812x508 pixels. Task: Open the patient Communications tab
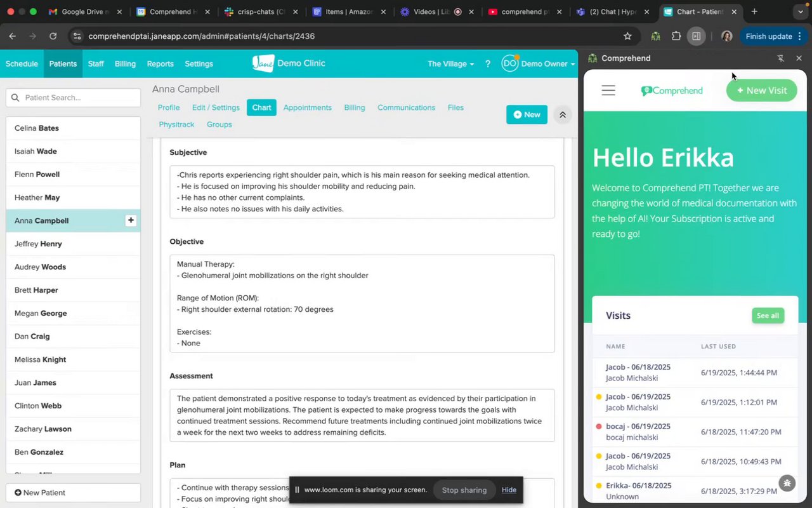click(407, 107)
